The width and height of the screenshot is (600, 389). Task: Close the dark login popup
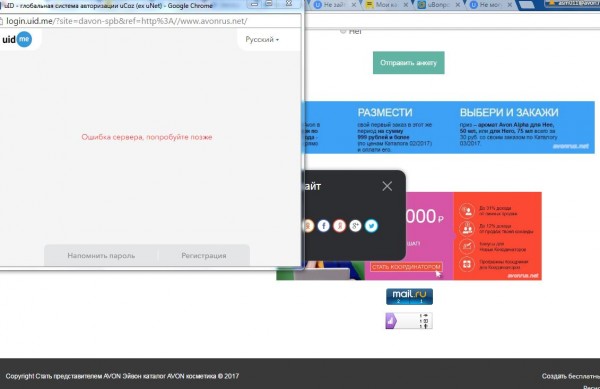(387, 186)
